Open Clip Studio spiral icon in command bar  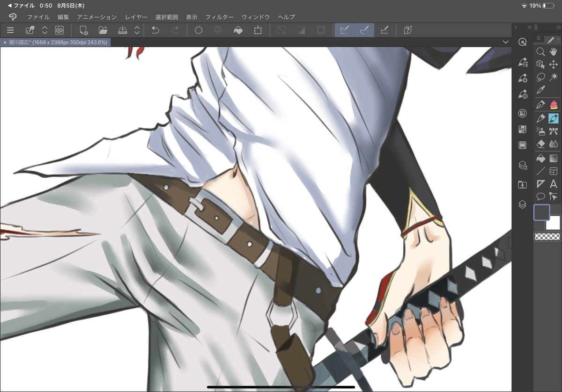click(59, 30)
